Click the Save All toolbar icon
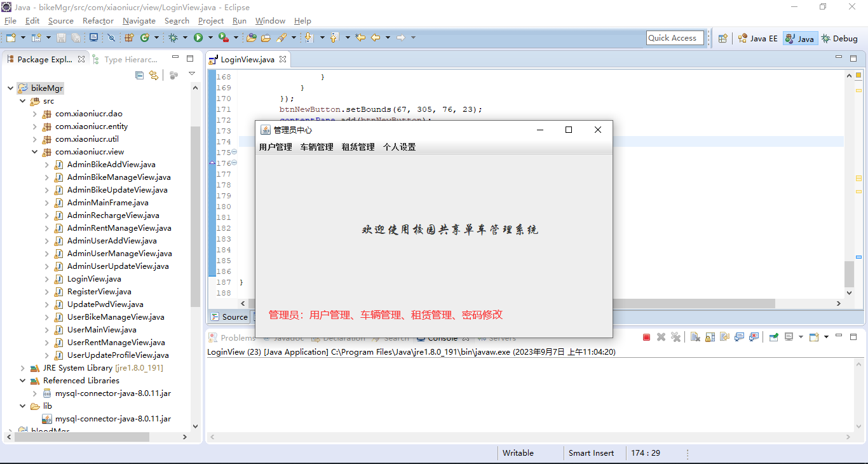 coord(76,38)
